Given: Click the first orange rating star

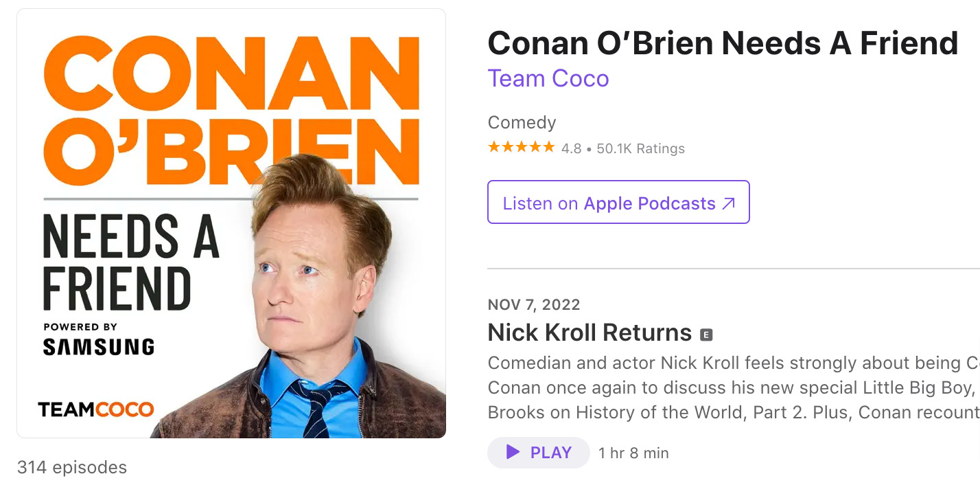Looking at the screenshot, I should pyautogui.click(x=493, y=146).
